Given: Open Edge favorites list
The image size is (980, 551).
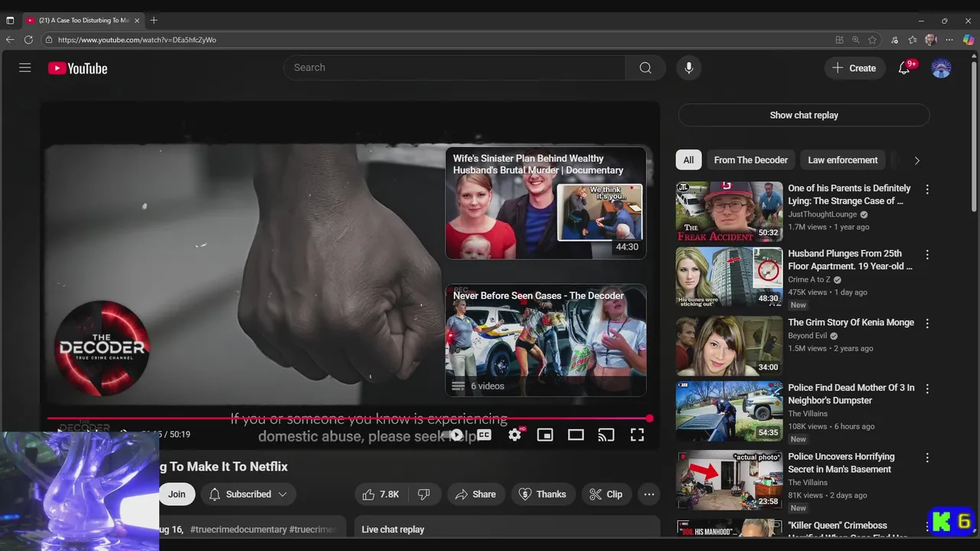Looking at the screenshot, I should 913,40.
